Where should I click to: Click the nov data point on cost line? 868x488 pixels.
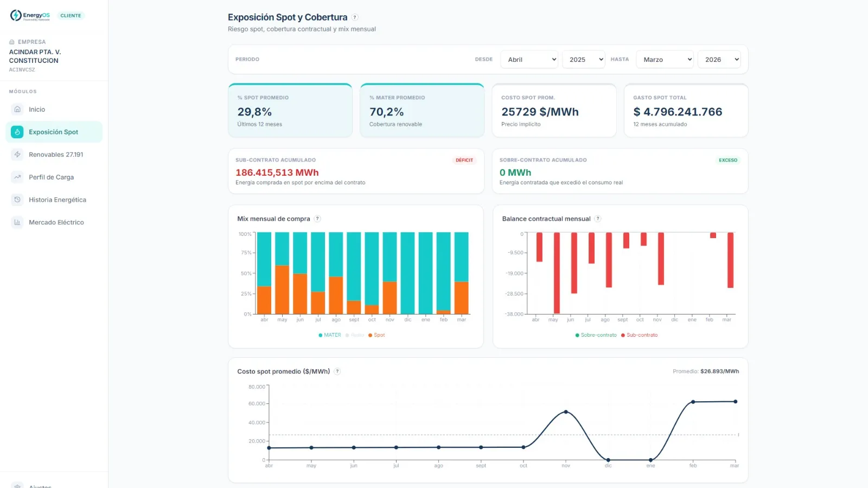566,412
